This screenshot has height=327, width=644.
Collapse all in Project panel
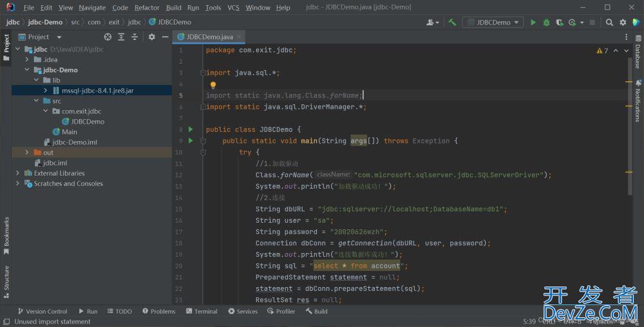point(135,37)
